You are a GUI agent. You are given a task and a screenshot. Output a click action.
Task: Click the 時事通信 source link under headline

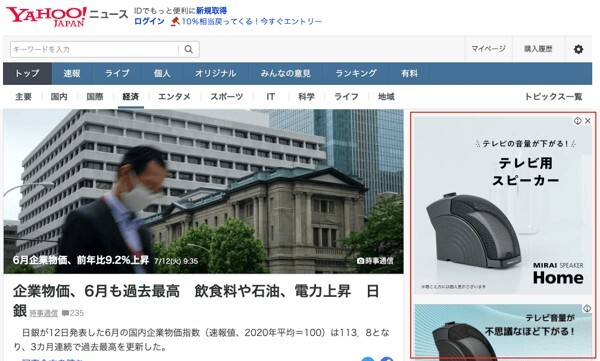click(44, 313)
